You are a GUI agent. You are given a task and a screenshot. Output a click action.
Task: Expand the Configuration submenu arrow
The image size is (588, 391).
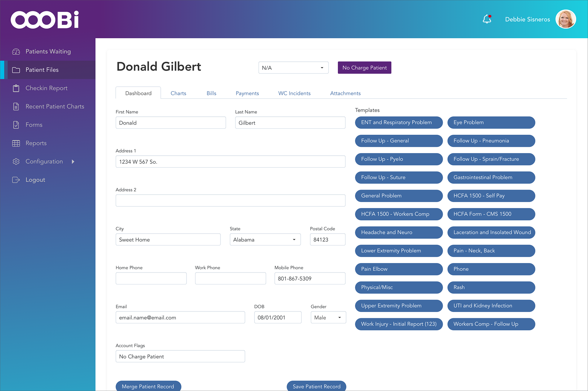(x=73, y=161)
